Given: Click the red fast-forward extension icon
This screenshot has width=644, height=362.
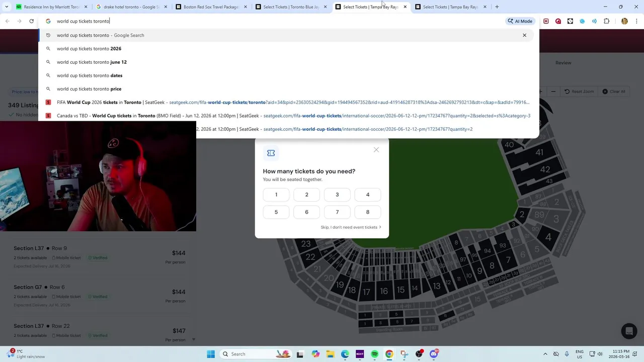Looking at the screenshot, I should 546,21.
